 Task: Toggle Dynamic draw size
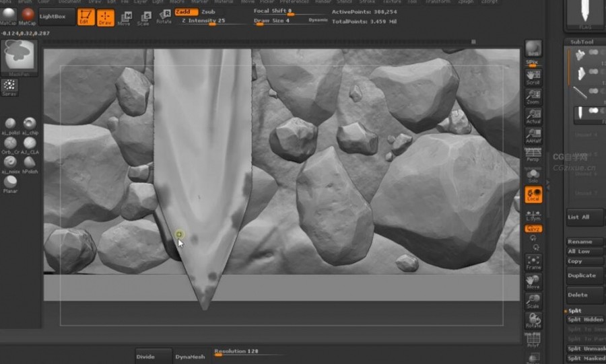pos(318,20)
